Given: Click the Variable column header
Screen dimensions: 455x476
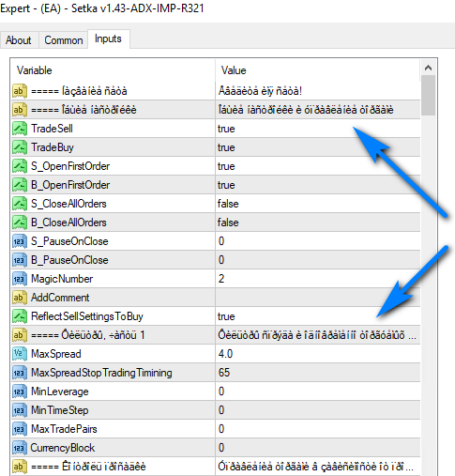Looking at the screenshot, I should point(35,70).
